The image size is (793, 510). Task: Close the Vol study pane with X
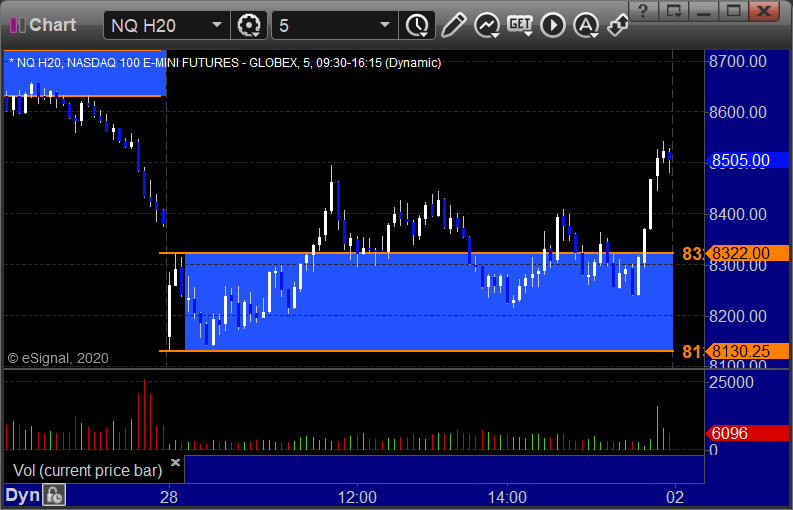[175, 462]
